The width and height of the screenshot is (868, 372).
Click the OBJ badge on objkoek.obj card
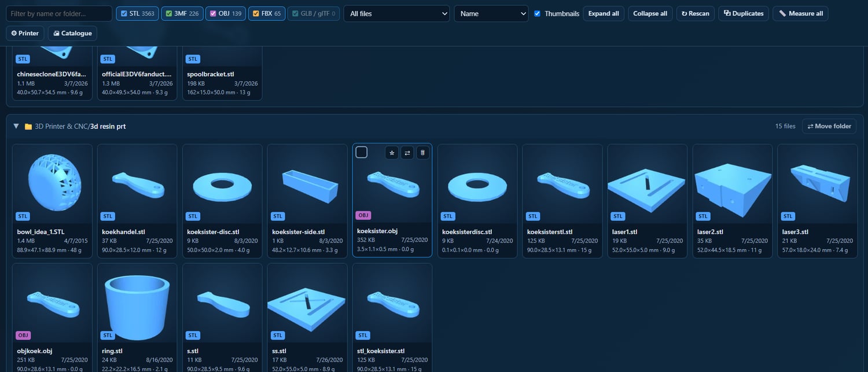pos(23,336)
